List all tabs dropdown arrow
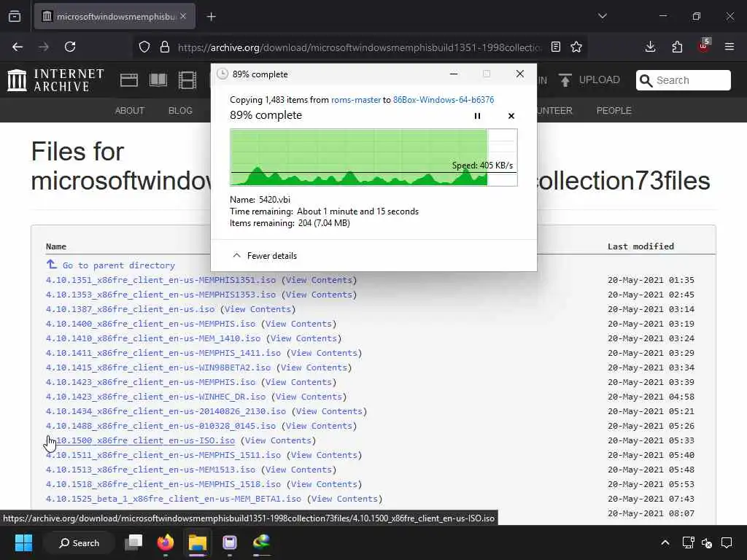 602,16
